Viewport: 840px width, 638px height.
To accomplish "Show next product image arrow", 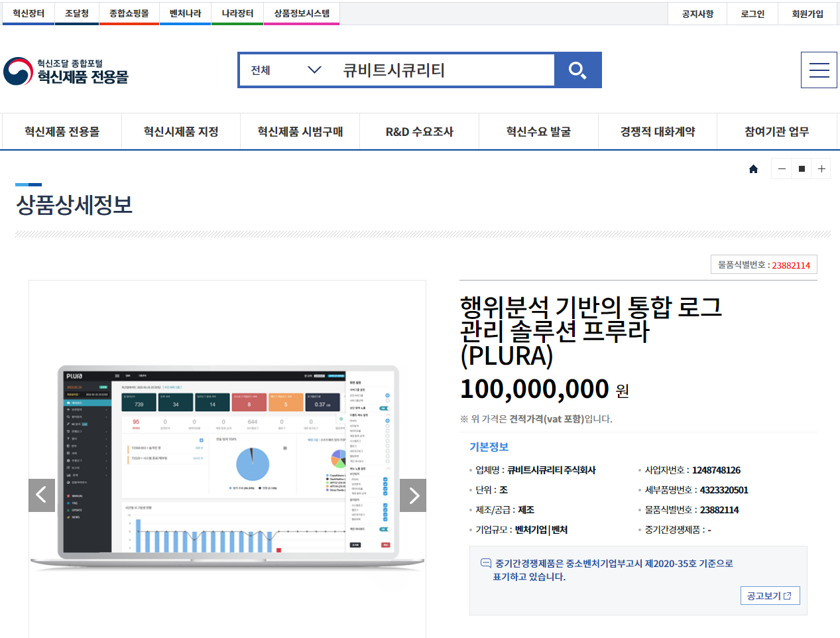I will click(413, 495).
